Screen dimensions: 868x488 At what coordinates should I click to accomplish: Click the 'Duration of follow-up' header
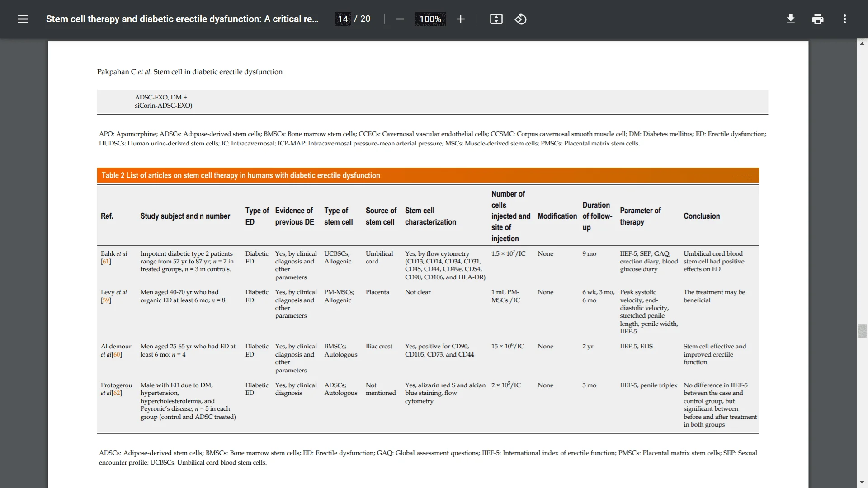click(597, 216)
